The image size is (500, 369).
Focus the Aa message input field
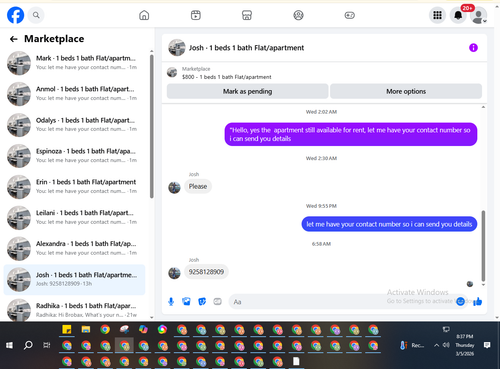(x=342, y=302)
